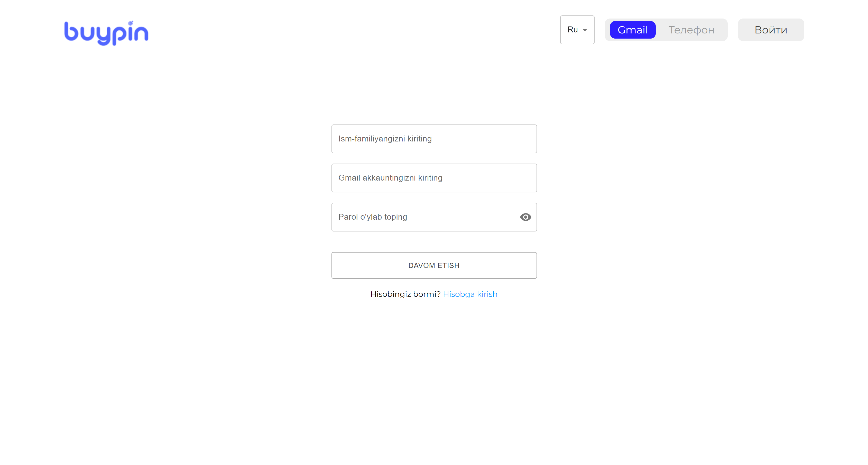Screen dimensions: 868x465
Task: Click the buypin logo
Action: (x=106, y=33)
